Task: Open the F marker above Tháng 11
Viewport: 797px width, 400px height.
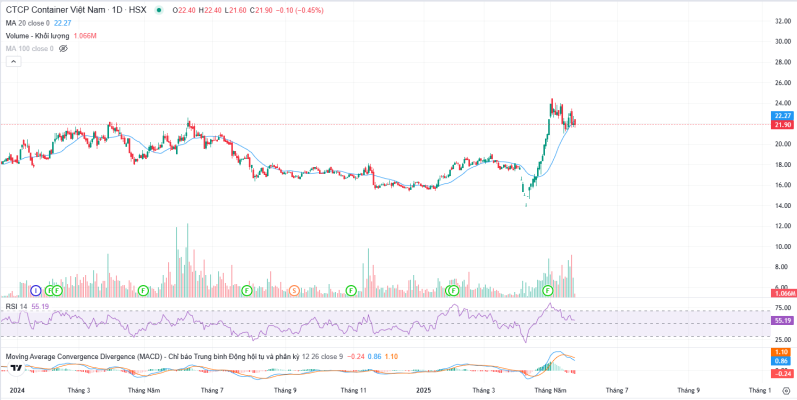Action: coord(351,291)
